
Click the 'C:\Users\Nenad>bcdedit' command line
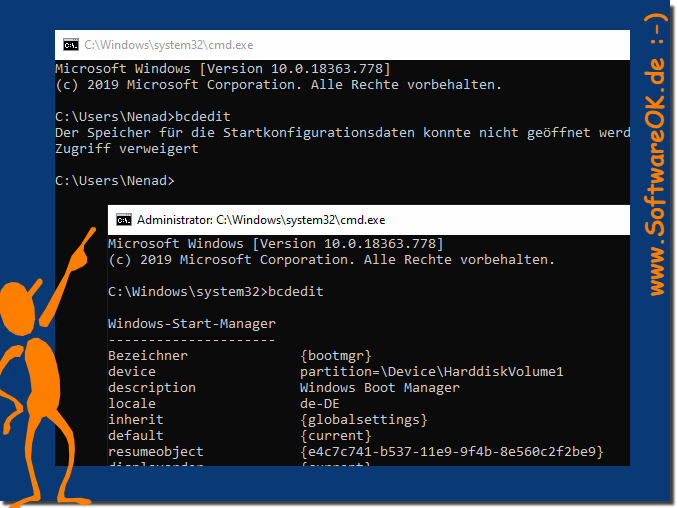tap(143, 117)
